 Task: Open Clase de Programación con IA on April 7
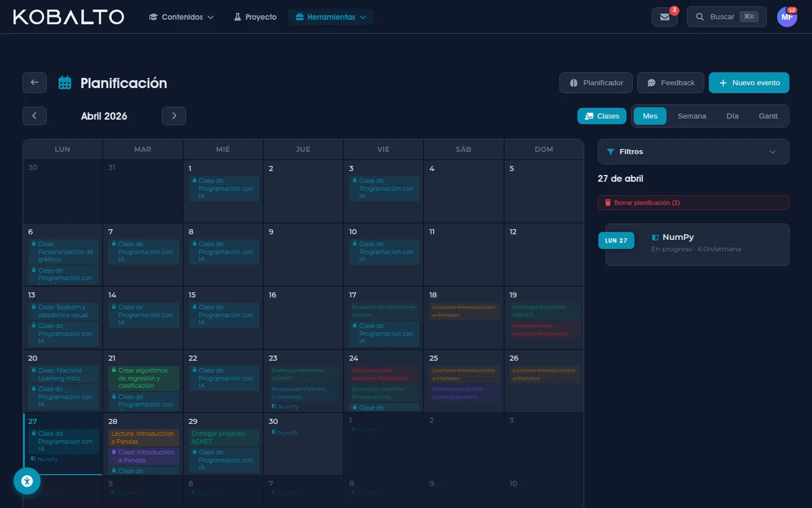point(144,252)
